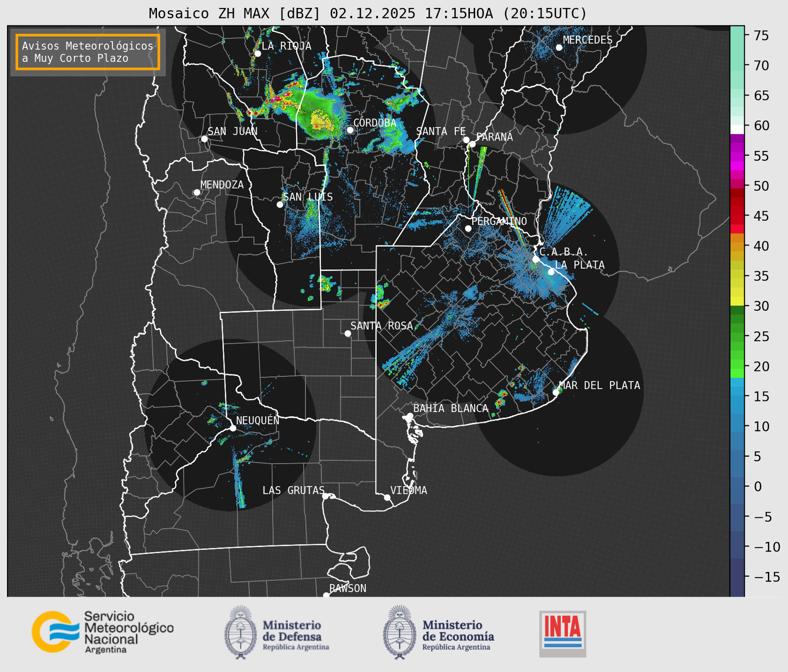Click the Ministerio de Defensa emblem
The image size is (788, 672).
coord(241,632)
